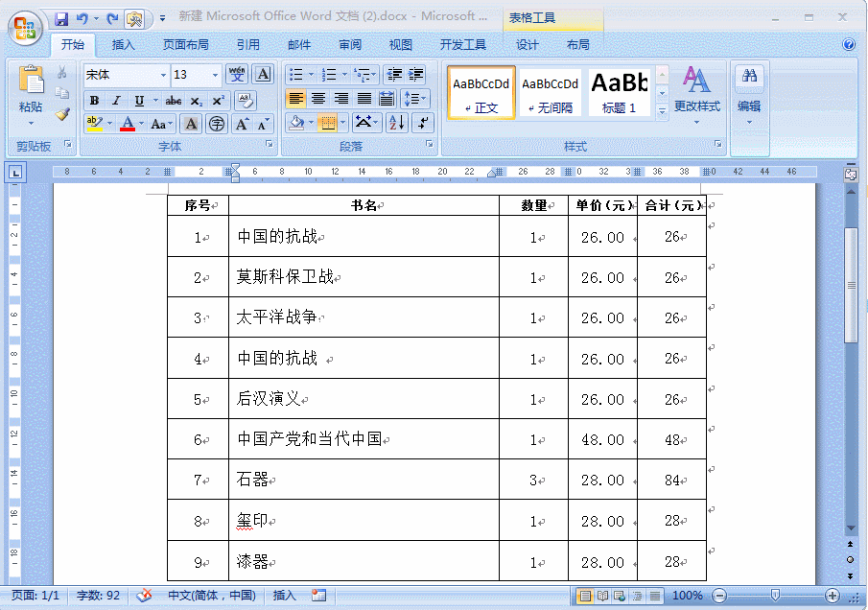Open the 更改样式 menu

(697, 95)
